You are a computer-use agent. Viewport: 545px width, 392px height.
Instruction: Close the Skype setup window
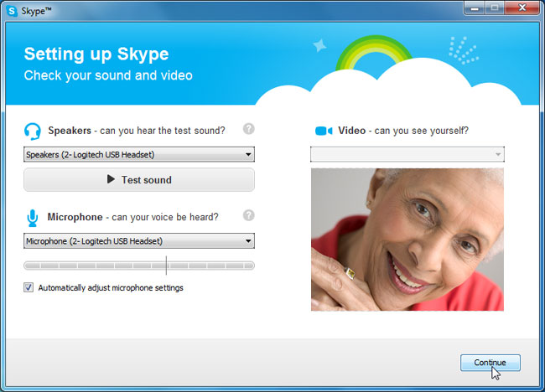click(522, 8)
